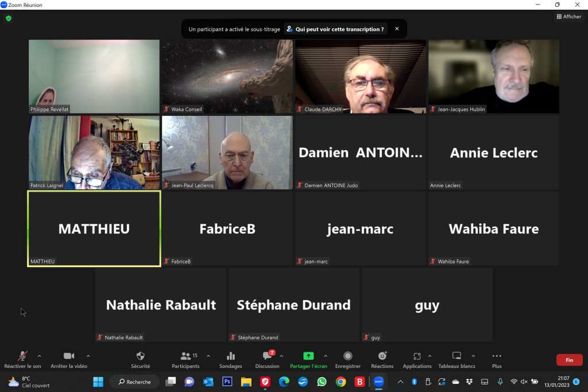This screenshot has width=588, height=392.
Task: Select the Wahiba Faure tile
Action: 494,228
